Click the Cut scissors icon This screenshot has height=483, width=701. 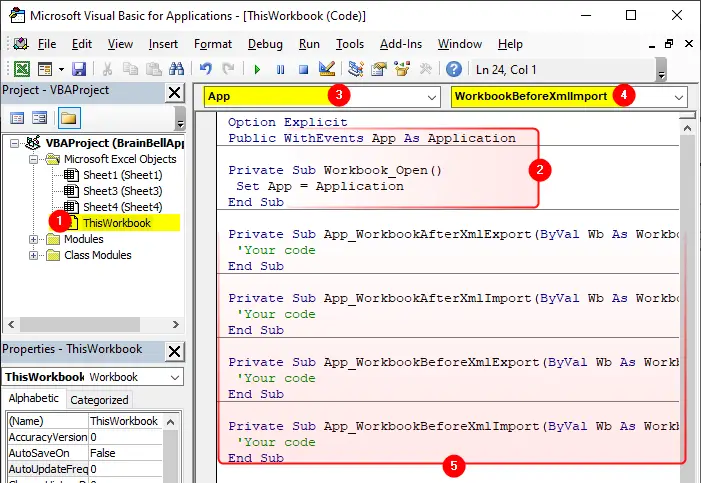click(x=107, y=69)
